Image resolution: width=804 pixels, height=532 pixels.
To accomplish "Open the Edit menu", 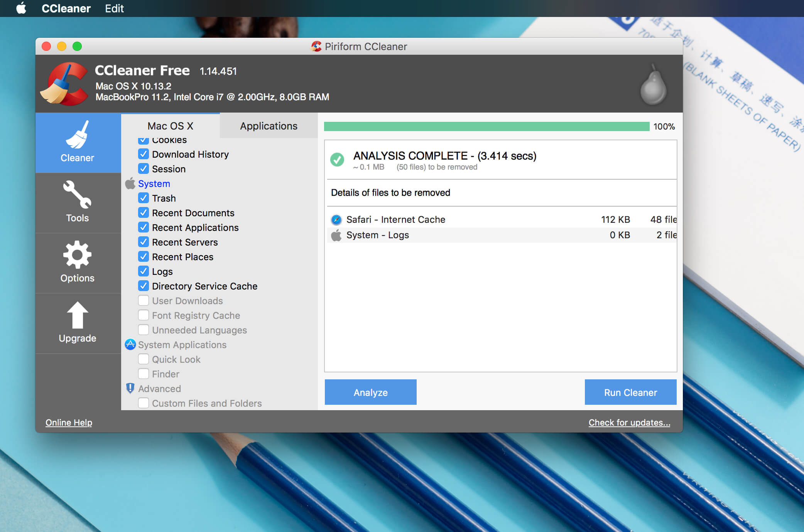I will pos(114,8).
